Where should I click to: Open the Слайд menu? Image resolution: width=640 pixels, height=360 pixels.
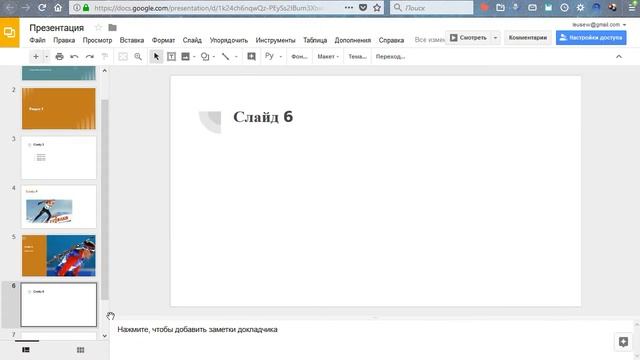pyautogui.click(x=192, y=40)
